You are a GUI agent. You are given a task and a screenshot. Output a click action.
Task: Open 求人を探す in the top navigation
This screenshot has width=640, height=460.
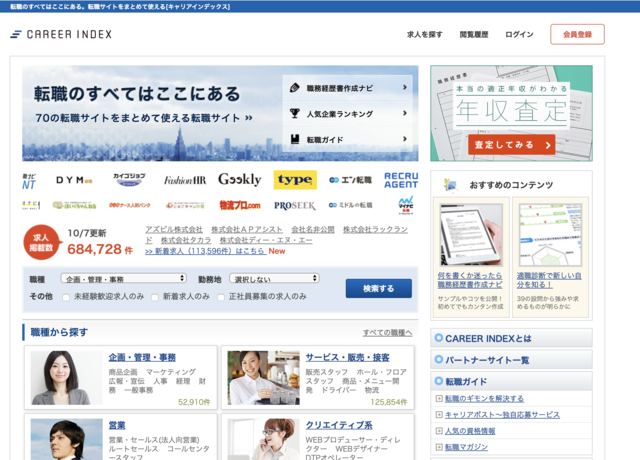pyautogui.click(x=424, y=35)
